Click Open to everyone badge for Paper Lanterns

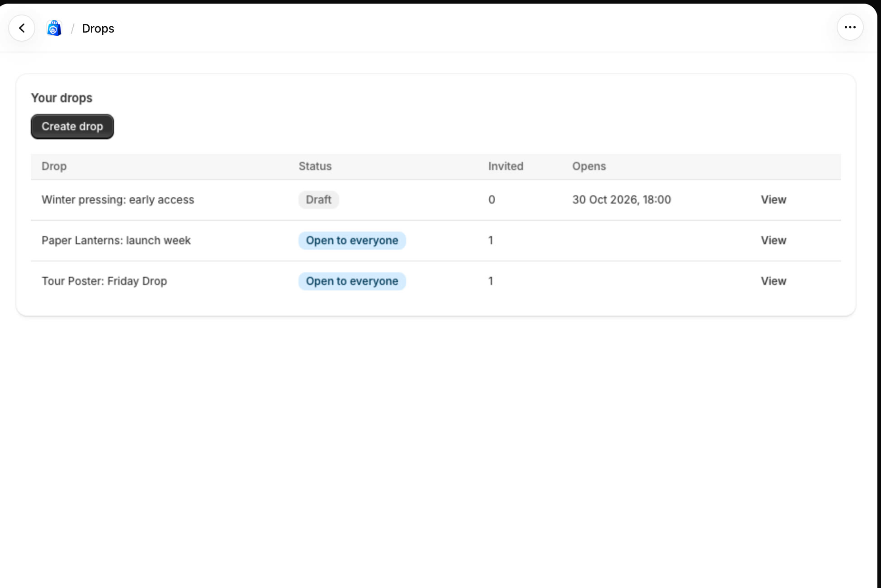coord(352,241)
